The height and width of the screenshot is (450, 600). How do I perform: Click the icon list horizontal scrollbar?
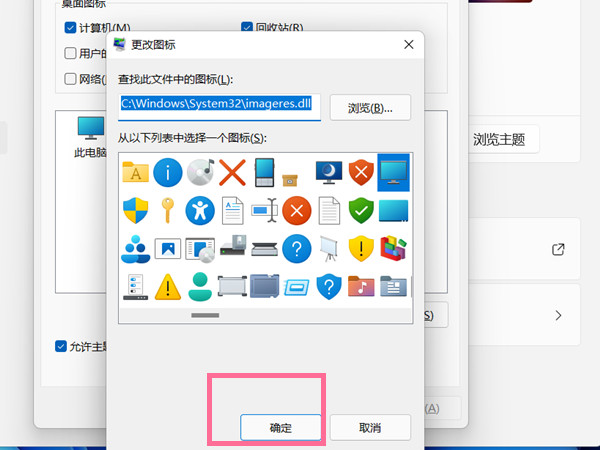tap(205, 315)
